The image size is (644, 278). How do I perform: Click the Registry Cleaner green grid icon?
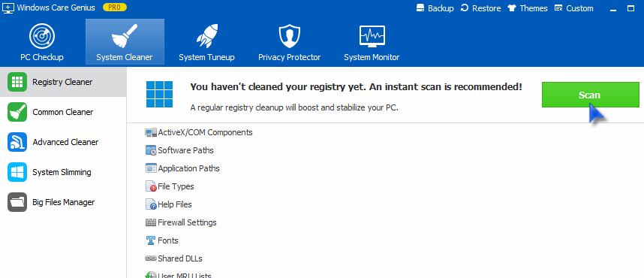pyautogui.click(x=17, y=82)
